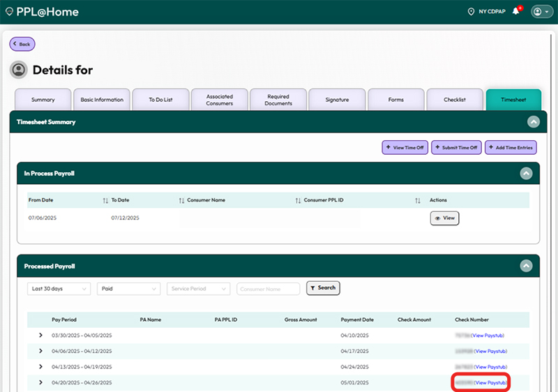Viewport: 558px width, 392px height.
Task: Open the Forms tab
Action: (395, 100)
